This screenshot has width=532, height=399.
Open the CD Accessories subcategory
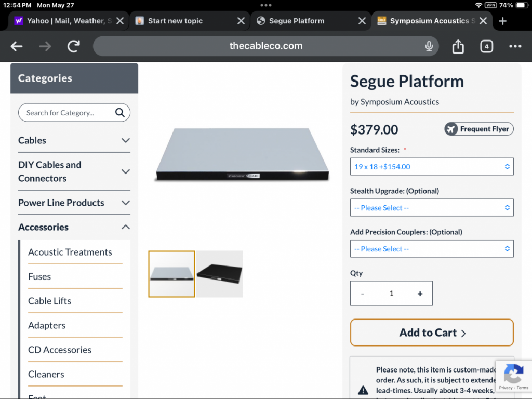60,350
